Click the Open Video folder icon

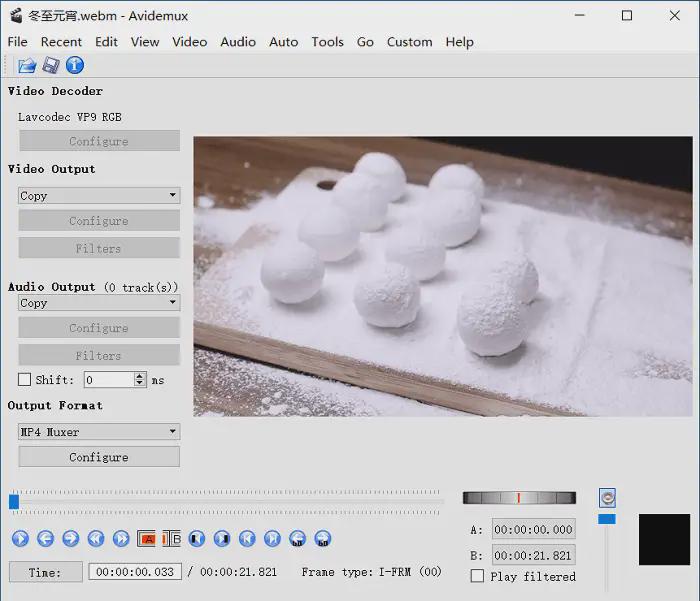[26, 66]
